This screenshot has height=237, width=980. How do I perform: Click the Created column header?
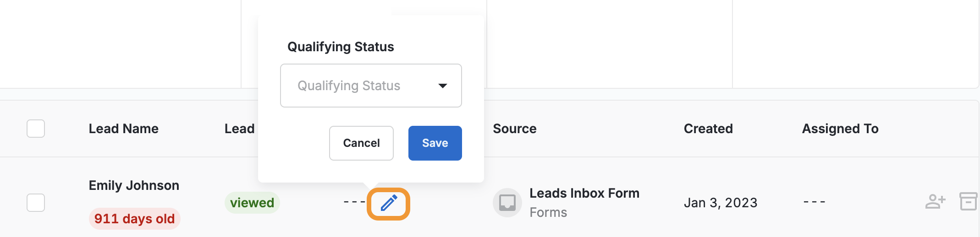coord(708,129)
